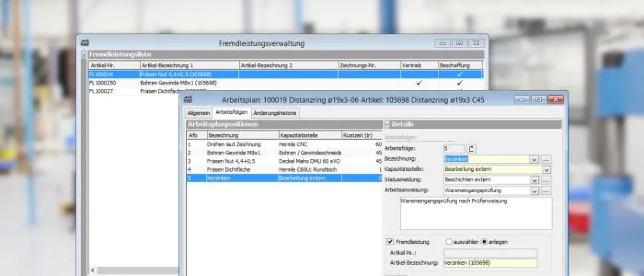Switch to the Allgemein tab
644x276 pixels.
197,113
